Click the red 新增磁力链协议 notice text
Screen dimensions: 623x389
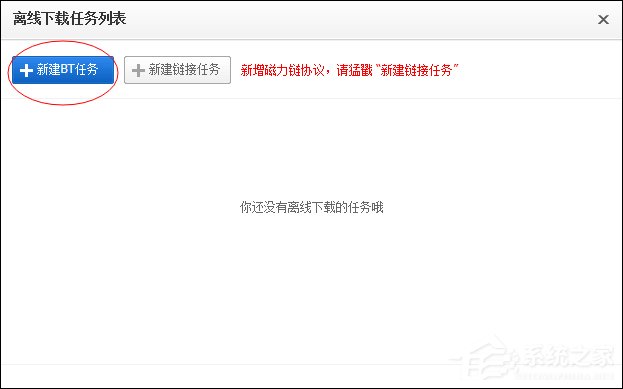(350, 70)
